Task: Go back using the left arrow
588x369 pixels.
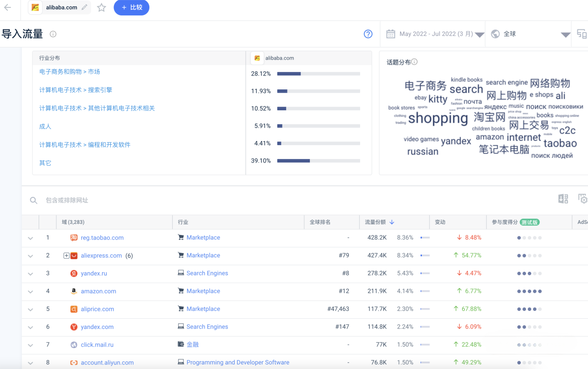Action: coord(7,7)
